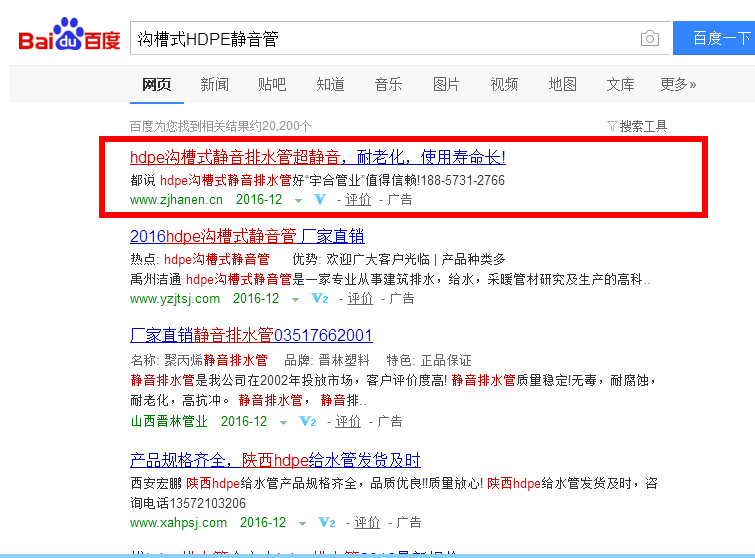Show 更多 search categories
Viewport: 755px width, 558px height.
(x=678, y=84)
